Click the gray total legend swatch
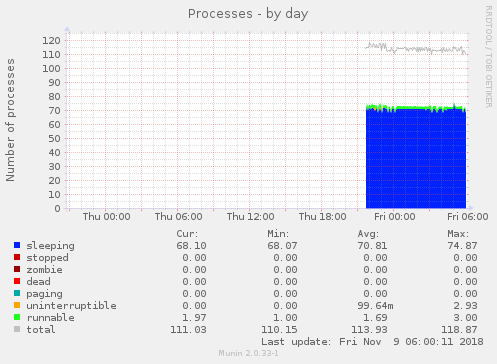This screenshot has height=364, width=497. (x=17, y=329)
